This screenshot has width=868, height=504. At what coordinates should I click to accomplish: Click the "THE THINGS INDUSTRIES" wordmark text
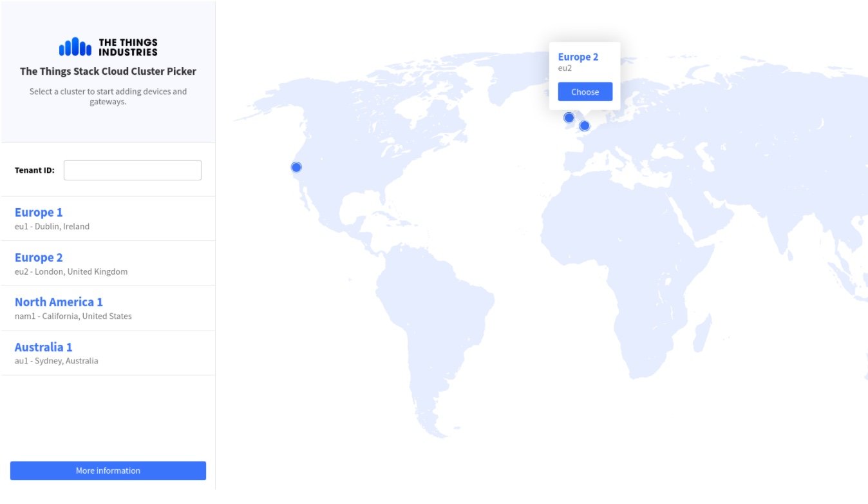[x=127, y=47]
